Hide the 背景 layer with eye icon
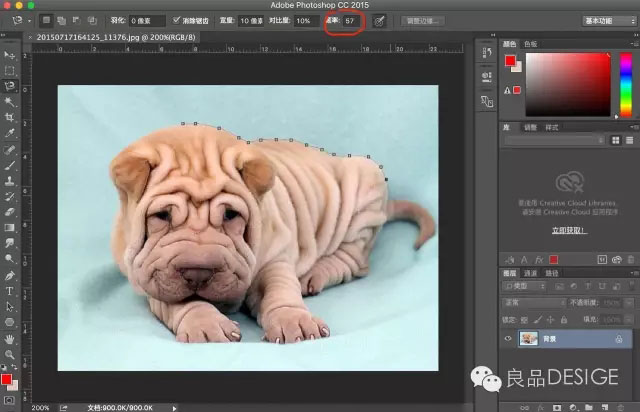 pyautogui.click(x=507, y=339)
